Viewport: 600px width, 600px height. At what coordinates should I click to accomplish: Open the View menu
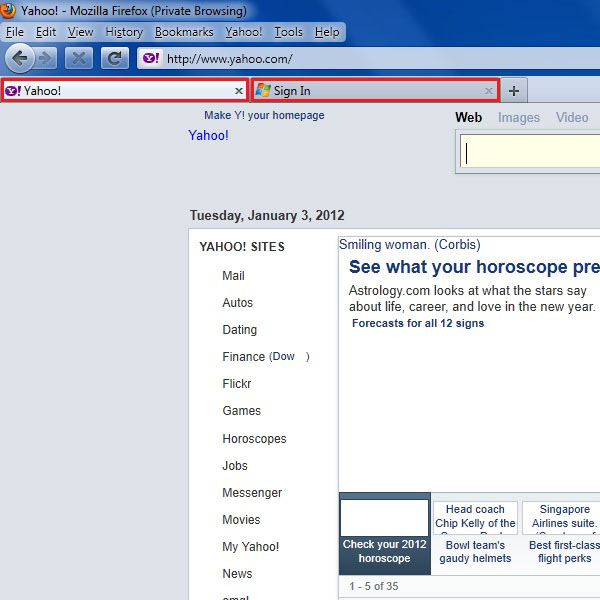click(x=80, y=32)
